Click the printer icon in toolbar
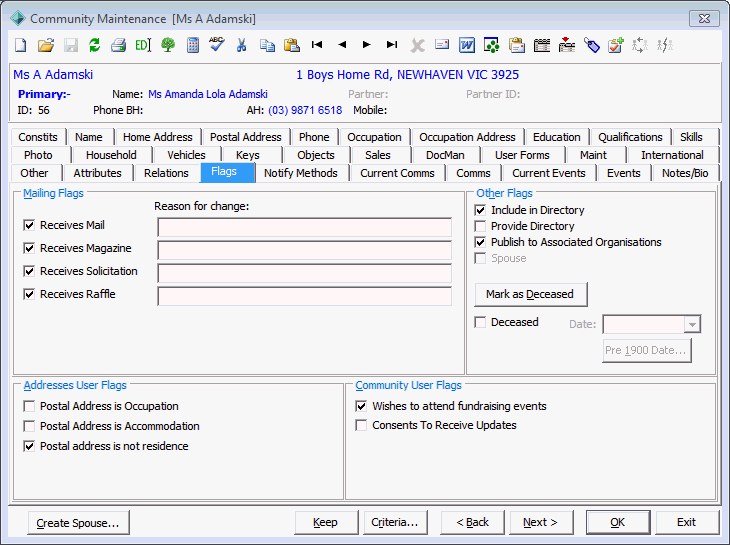The height and width of the screenshot is (545, 730). coord(119,45)
